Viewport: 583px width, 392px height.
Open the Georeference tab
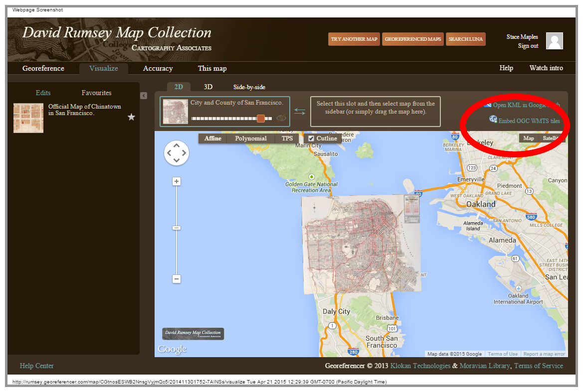pos(43,68)
